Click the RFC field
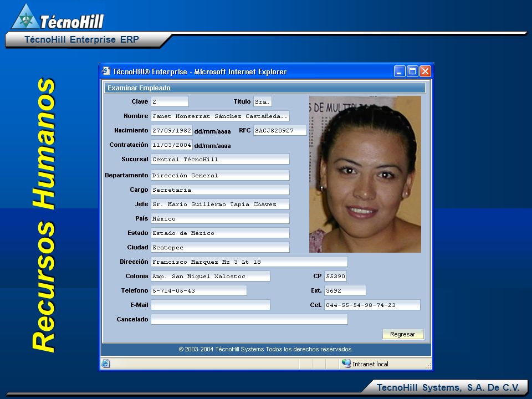The image size is (532, 399). click(x=280, y=130)
